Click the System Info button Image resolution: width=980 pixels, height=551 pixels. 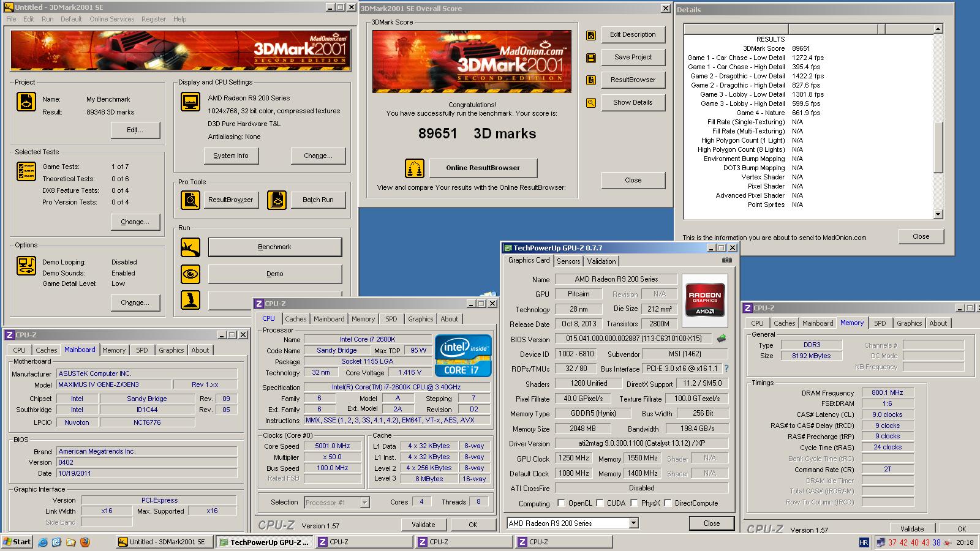(231, 156)
